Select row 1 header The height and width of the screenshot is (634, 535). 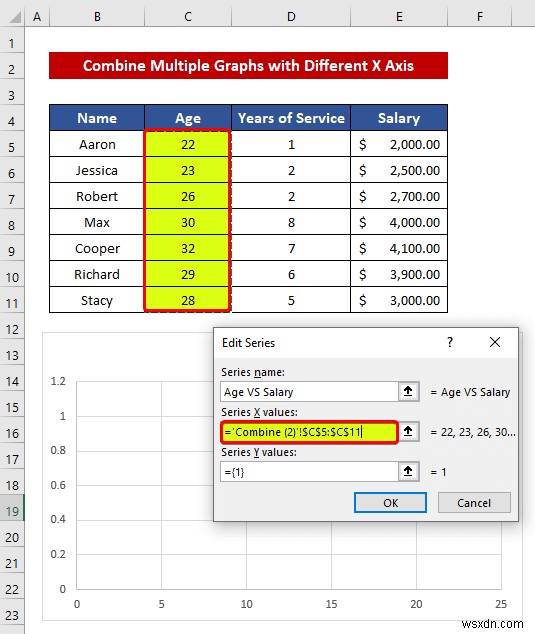[x=12, y=43]
